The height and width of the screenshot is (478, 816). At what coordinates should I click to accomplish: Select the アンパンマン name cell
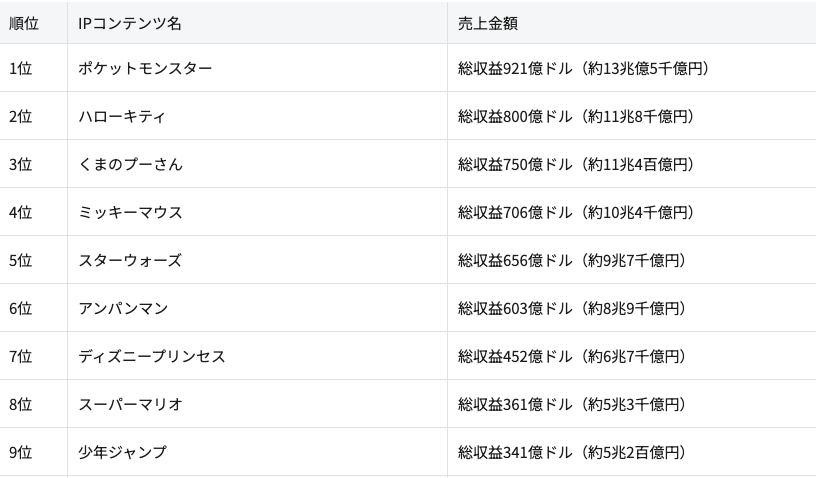122,309
